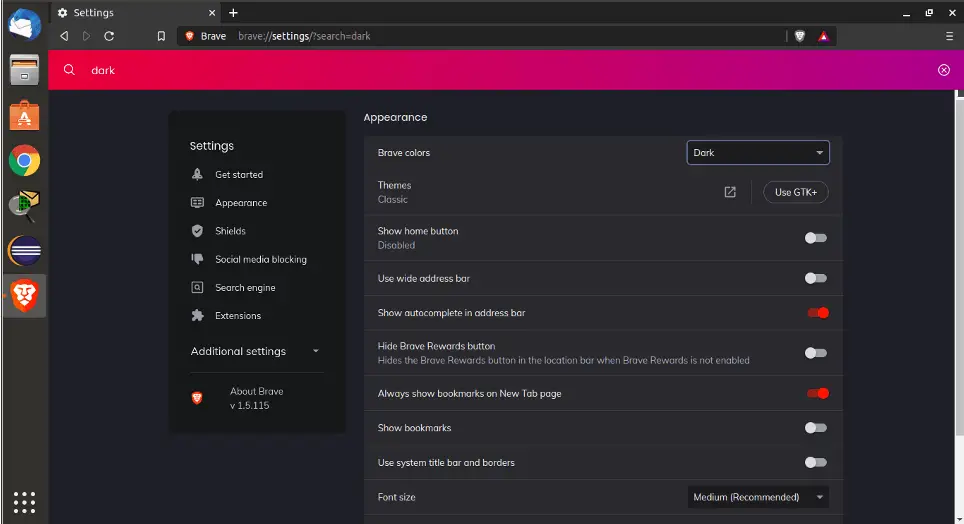Click the search magnifier in settings bar
This screenshot has height=524, width=964.
coord(69,70)
